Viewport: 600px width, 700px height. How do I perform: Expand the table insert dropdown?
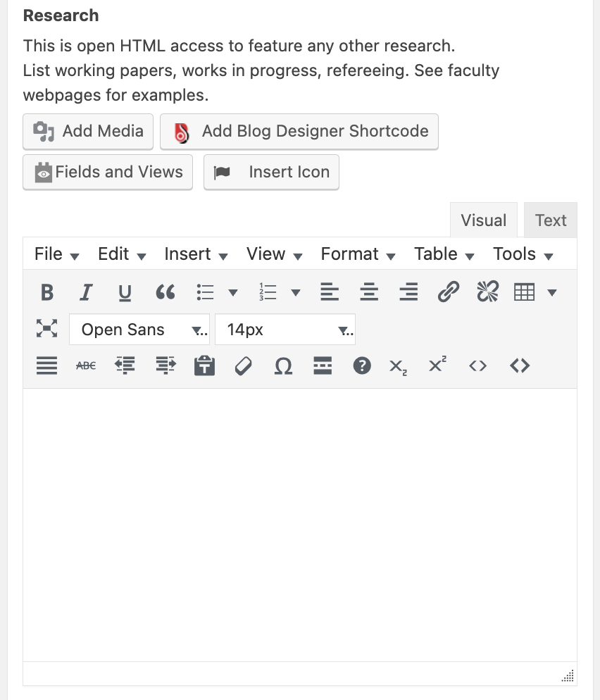coord(552,292)
